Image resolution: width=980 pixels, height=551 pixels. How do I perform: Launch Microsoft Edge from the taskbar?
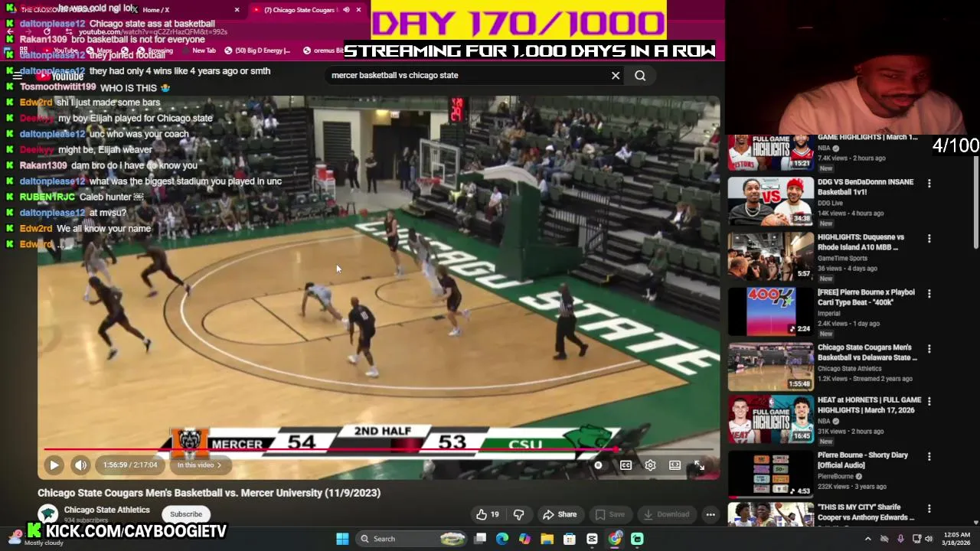point(502,539)
